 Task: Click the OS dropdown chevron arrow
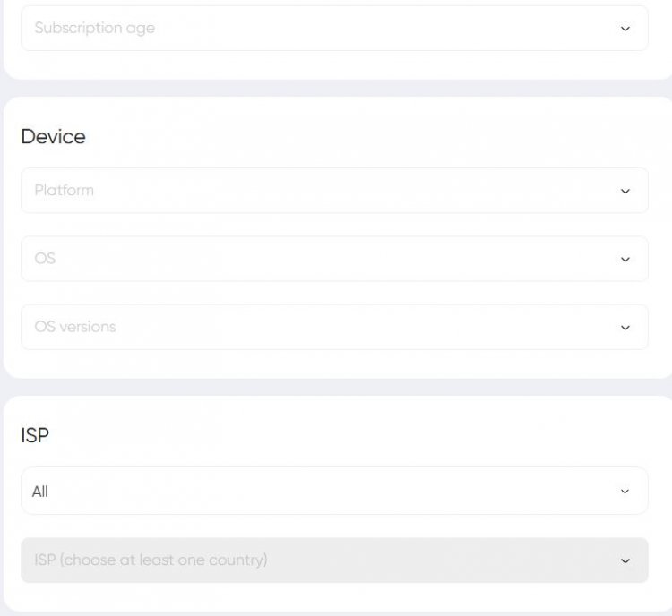(x=625, y=260)
